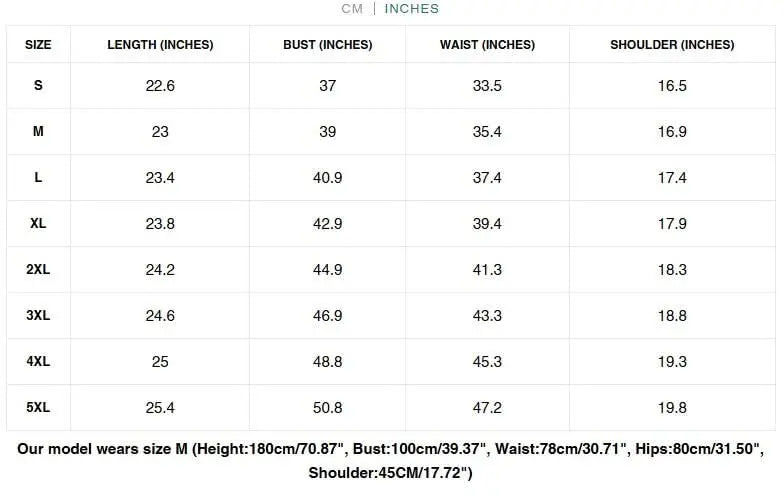The height and width of the screenshot is (503, 784).
Task: Select the size XL row label
Action: coord(38,224)
